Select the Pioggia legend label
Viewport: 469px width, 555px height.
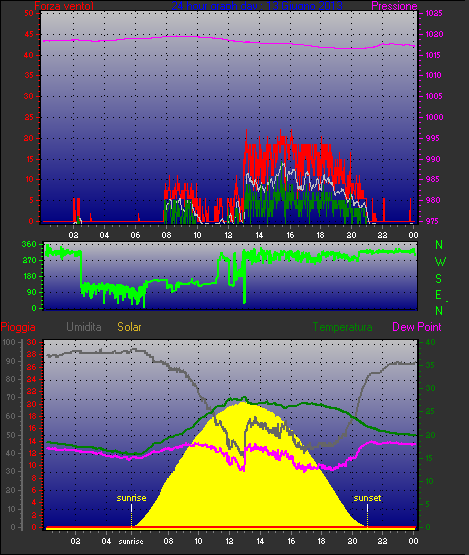pos(18,327)
